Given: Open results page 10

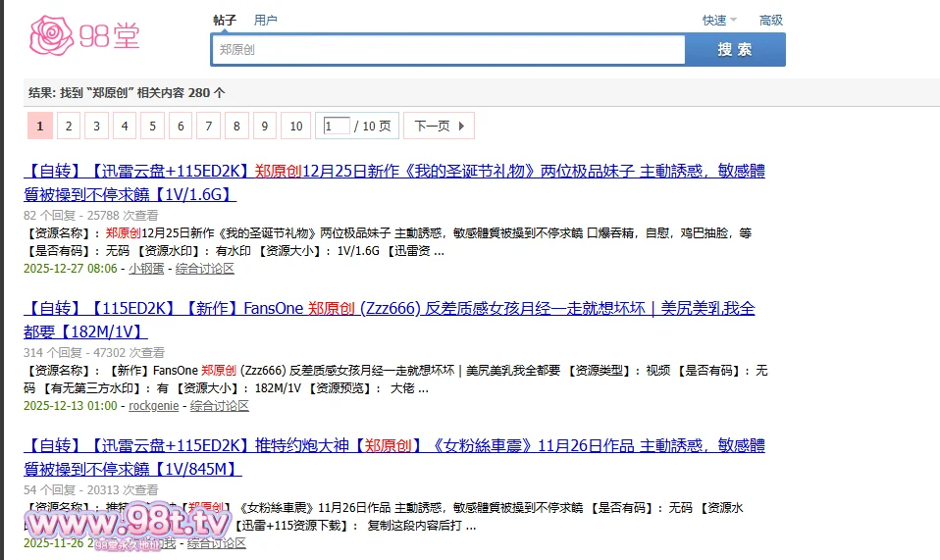Looking at the screenshot, I should [x=295, y=126].
